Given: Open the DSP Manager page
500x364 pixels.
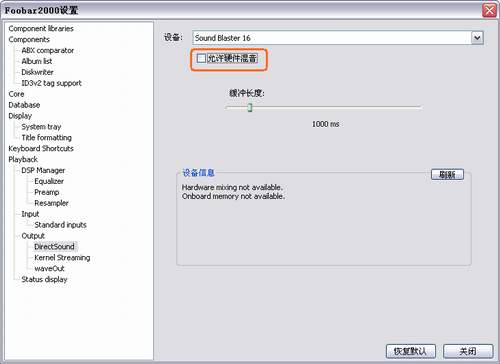Looking at the screenshot, I should (43, 170).
